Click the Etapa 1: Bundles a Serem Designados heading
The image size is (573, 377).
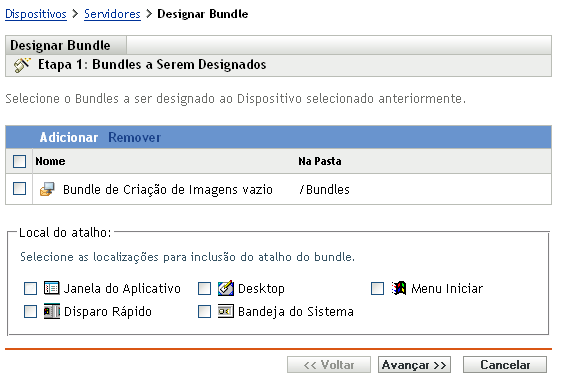[152, 65]
